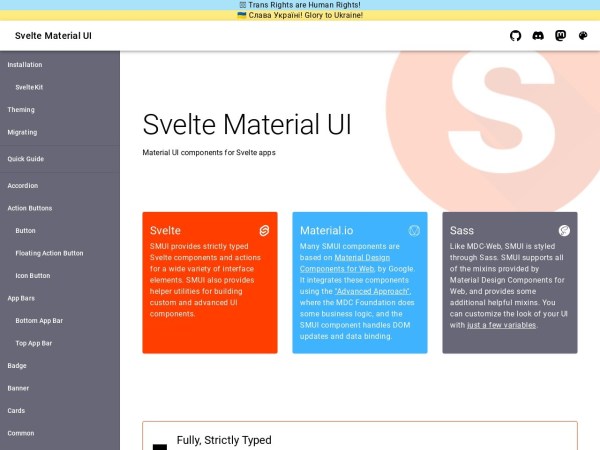Select Accordion in the sidebar
The width and height of the screenshot is (600, 450).
(x=23, y=186)
